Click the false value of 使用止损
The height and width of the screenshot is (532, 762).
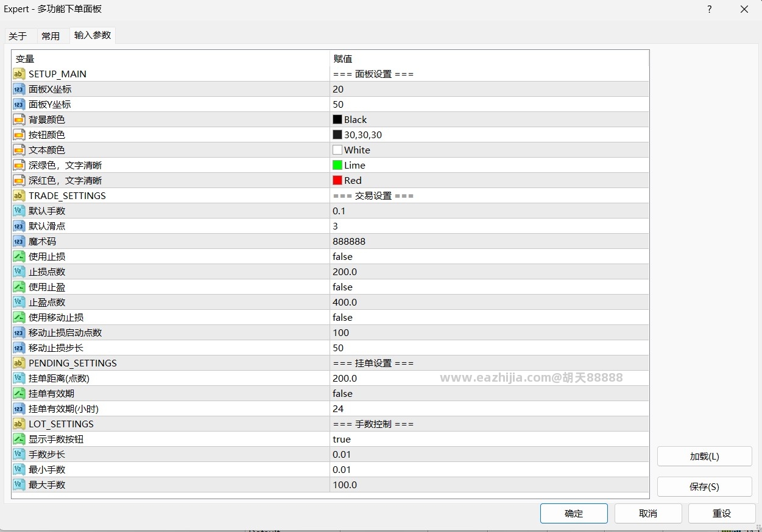pyautogui.click(x=342, y=256)
